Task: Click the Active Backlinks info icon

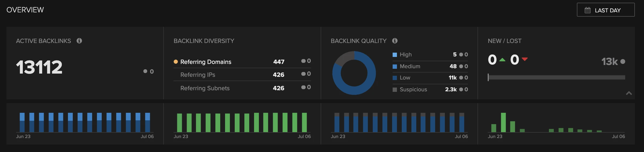Action: pos(79,41)
